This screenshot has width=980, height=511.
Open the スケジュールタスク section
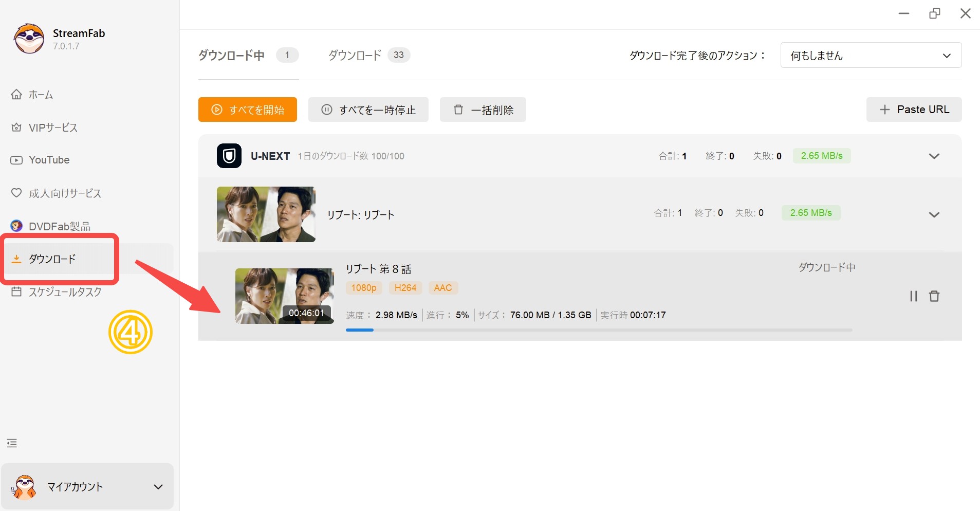[x=65, y=292]
